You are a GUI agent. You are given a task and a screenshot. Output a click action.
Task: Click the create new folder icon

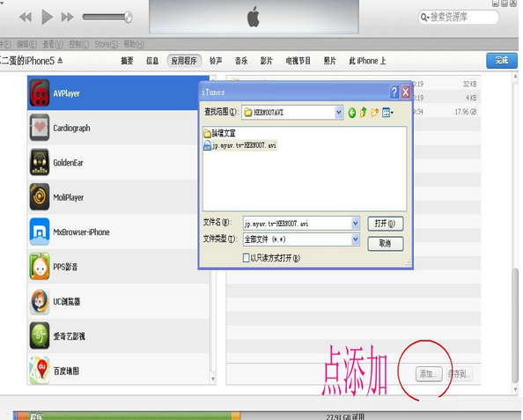pos(374,113)
